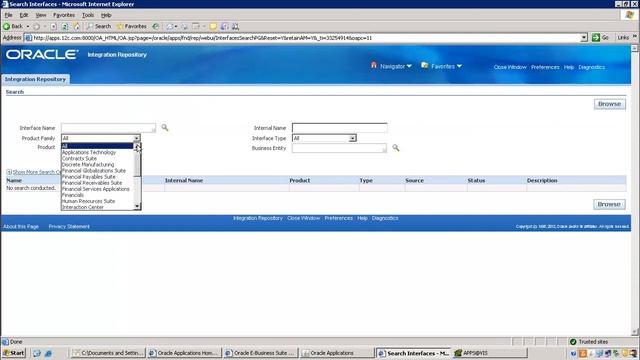Image resolution: width=640 pixels, height=360 pixels.
Task: Open the View menu
Action: pyautogui.click(x=41, y=15)
